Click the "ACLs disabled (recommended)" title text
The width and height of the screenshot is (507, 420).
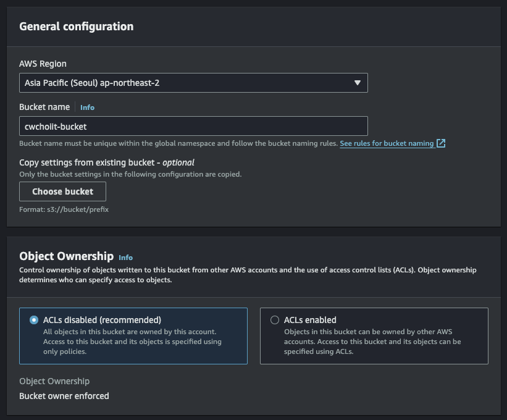coord(102,320)
